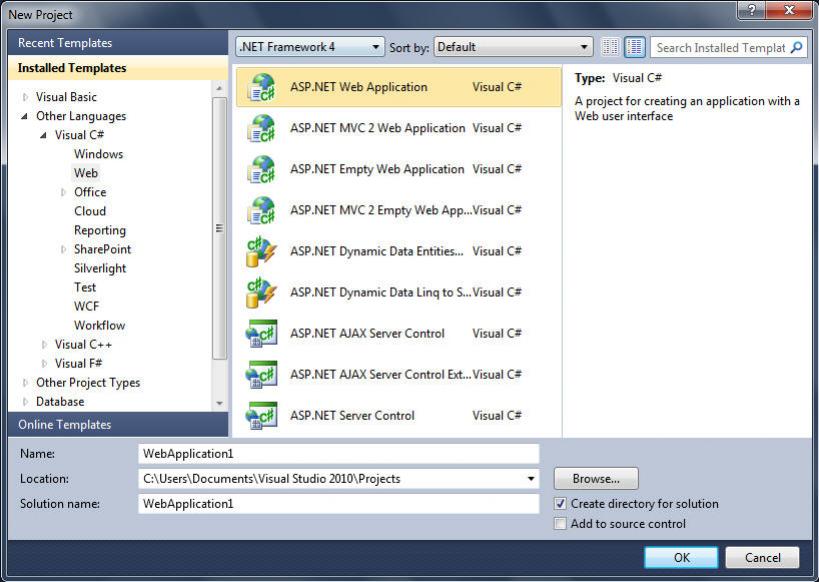Click the Browse... button
This screenshot has width=819, height=582.
click(596, 479)
